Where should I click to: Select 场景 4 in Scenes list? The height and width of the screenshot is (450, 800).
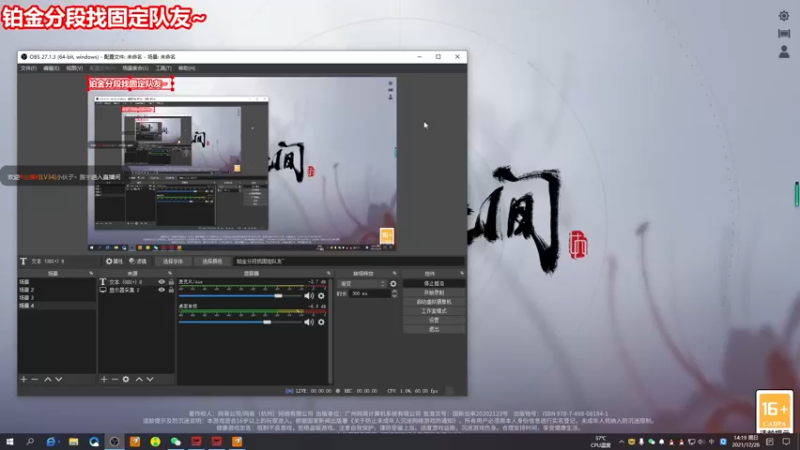[57, 306]
